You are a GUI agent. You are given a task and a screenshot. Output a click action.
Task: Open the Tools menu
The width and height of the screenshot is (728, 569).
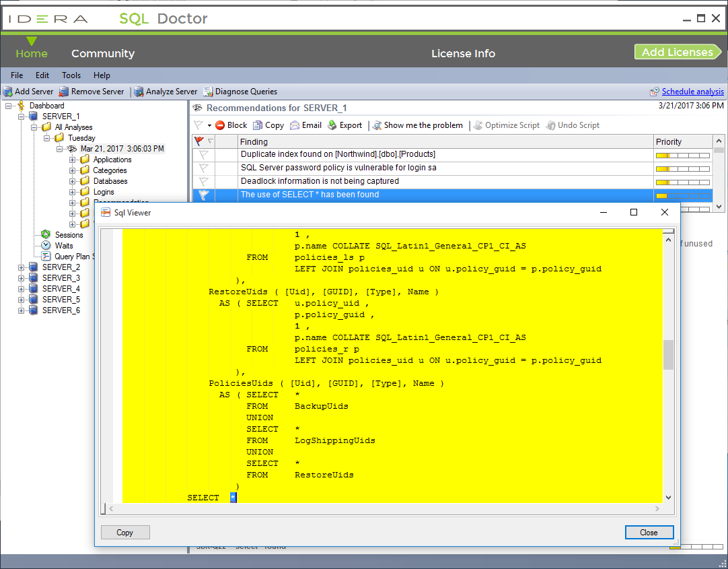click(x=71, y=75)
